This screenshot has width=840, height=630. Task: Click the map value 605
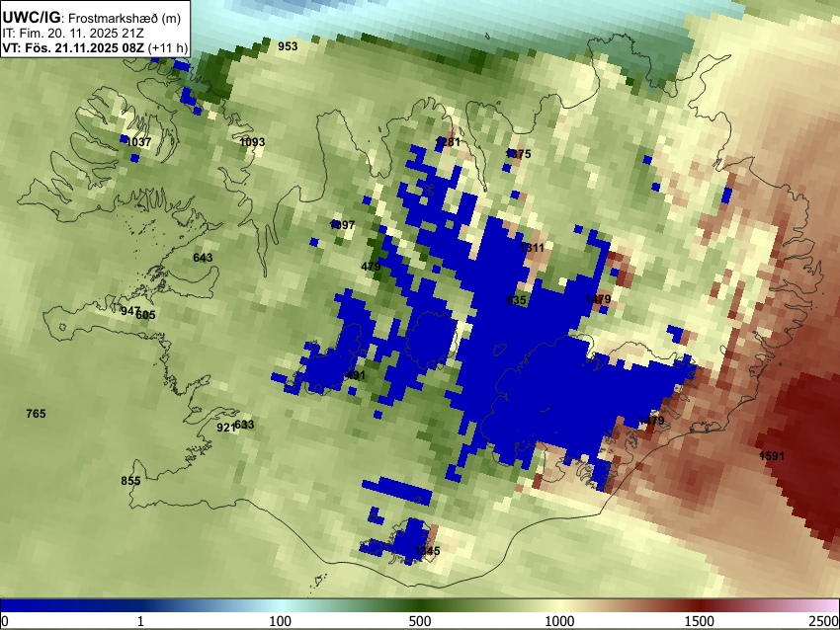pos(146,315)
